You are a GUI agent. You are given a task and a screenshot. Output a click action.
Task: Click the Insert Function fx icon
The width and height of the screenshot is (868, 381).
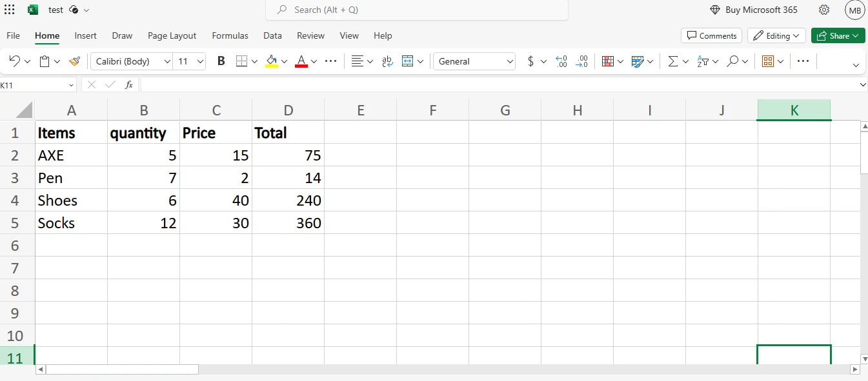point(129,84)
